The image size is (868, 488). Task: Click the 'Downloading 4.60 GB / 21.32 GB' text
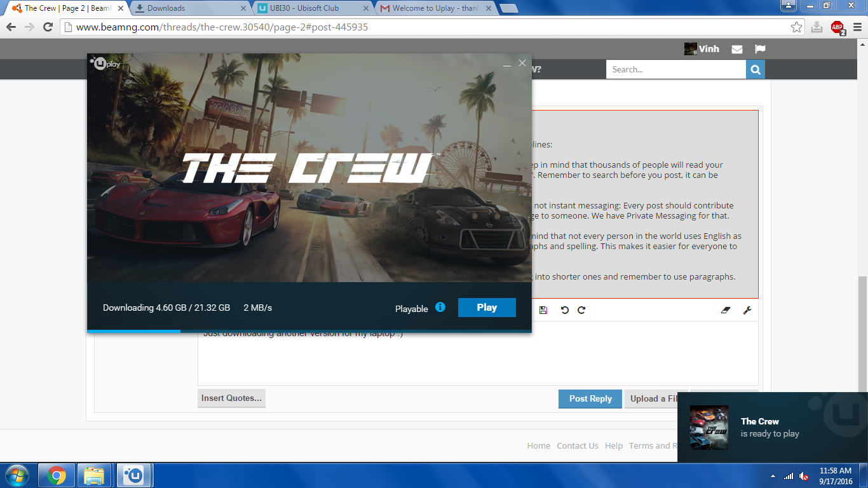[x=166, y=308]
